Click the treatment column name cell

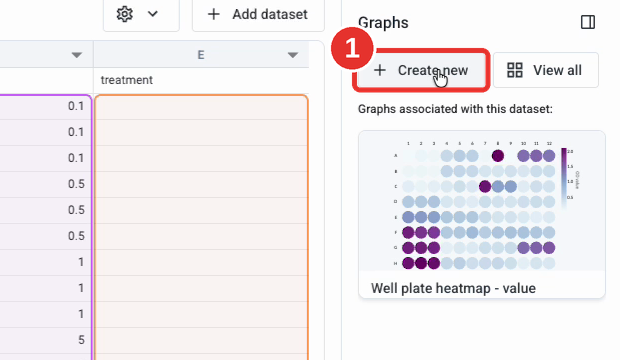201,80
